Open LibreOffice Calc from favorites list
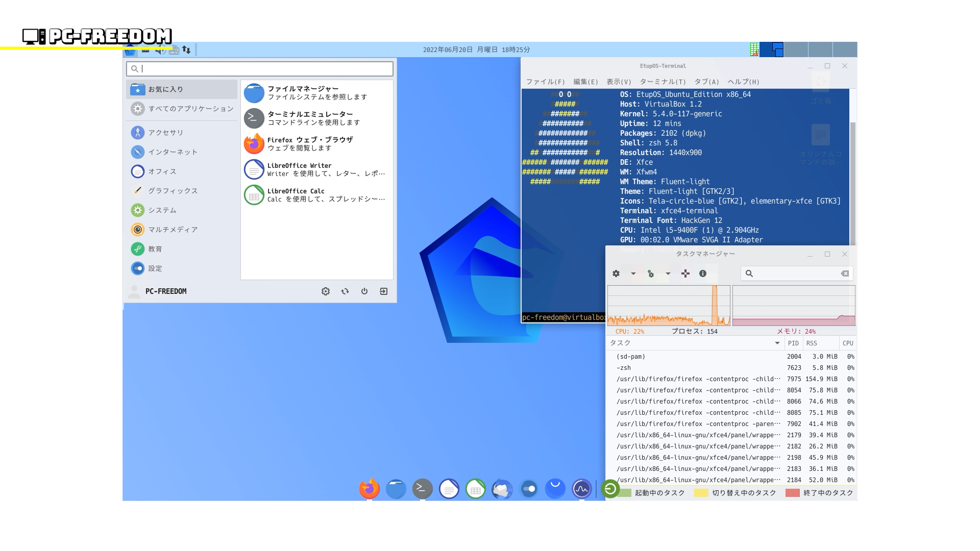The width and height of the screenshot is (980, 551). pos(316,195)
